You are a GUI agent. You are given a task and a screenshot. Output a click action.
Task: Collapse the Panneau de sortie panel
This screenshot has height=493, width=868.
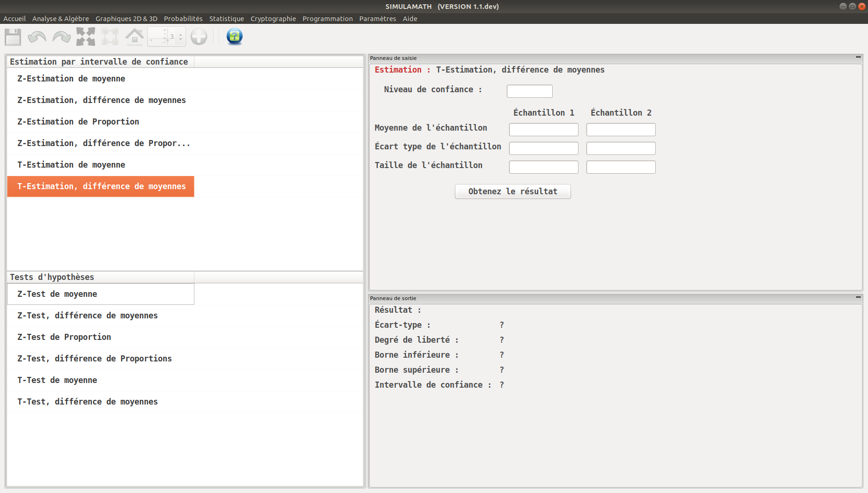858,297
